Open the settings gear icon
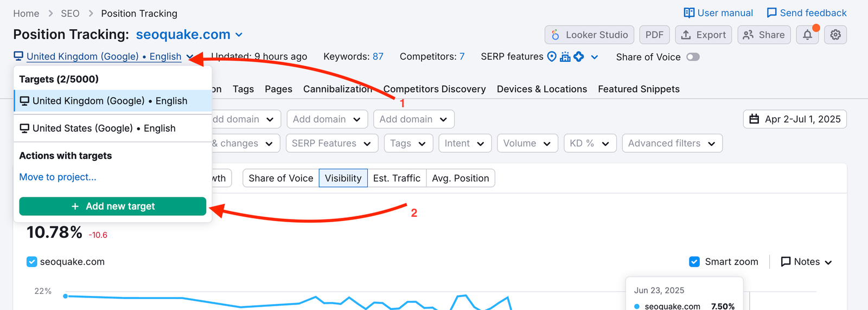The height and width of the screenshot is (310, 868). pyautogui.click(x=835, y=35)
